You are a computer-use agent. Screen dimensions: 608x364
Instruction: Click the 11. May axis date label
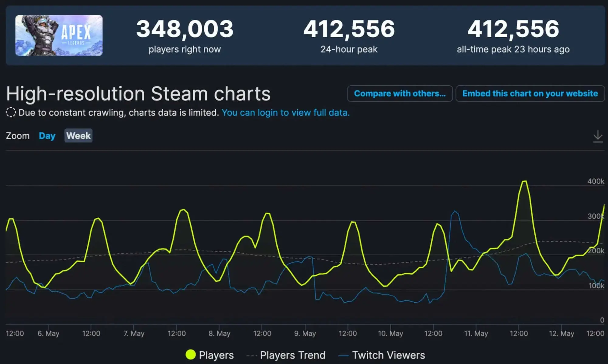(476, 333)
